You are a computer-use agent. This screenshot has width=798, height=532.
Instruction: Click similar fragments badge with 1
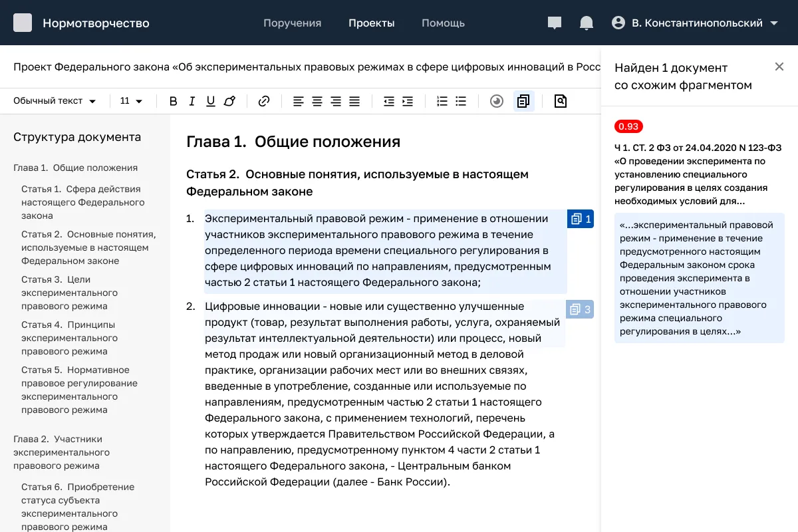point(581,219)
